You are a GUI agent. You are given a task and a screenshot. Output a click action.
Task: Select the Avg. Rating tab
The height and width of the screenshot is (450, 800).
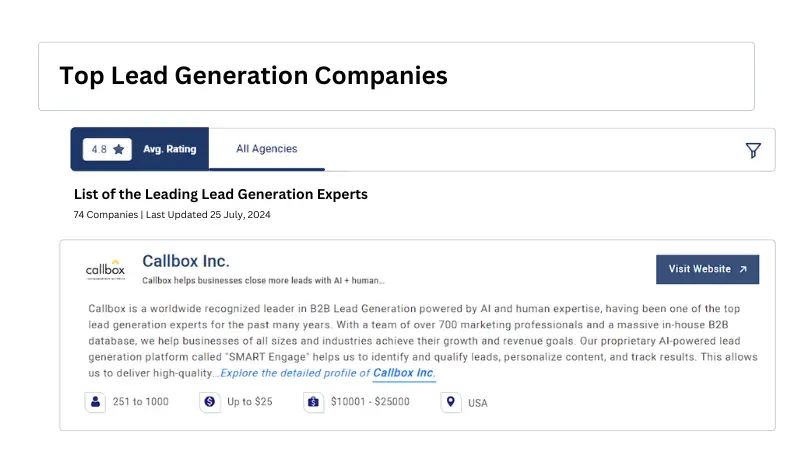coord(139,149)
